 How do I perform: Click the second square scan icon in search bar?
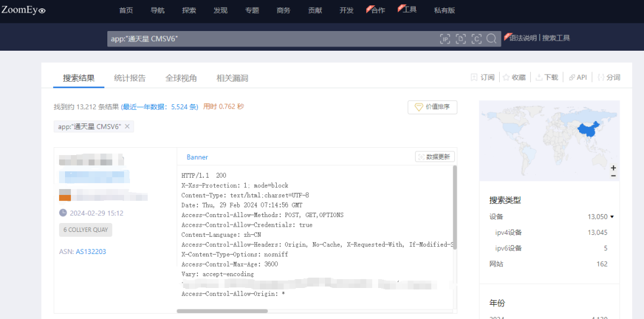tap(461, 39)
